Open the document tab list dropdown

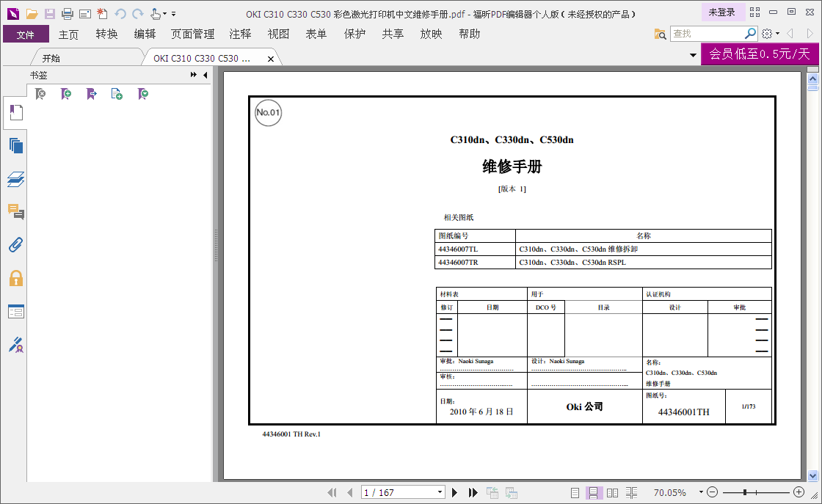click(693, 55)
